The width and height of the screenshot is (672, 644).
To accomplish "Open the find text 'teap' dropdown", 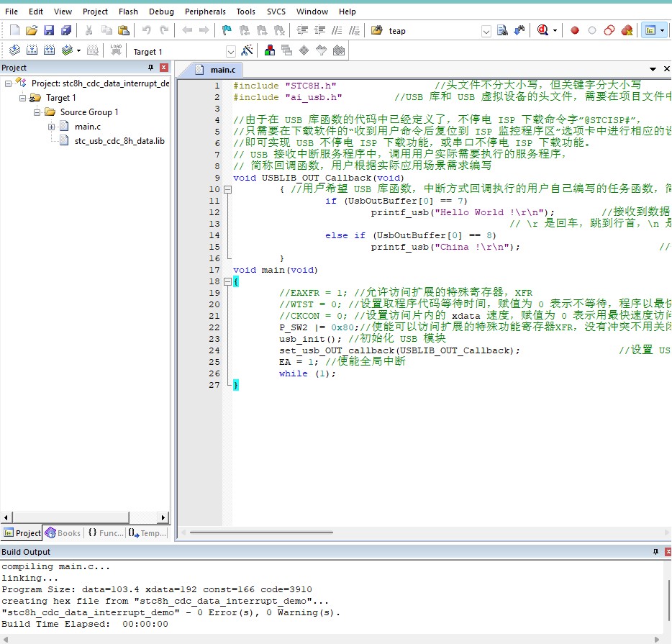I will 486,31.
